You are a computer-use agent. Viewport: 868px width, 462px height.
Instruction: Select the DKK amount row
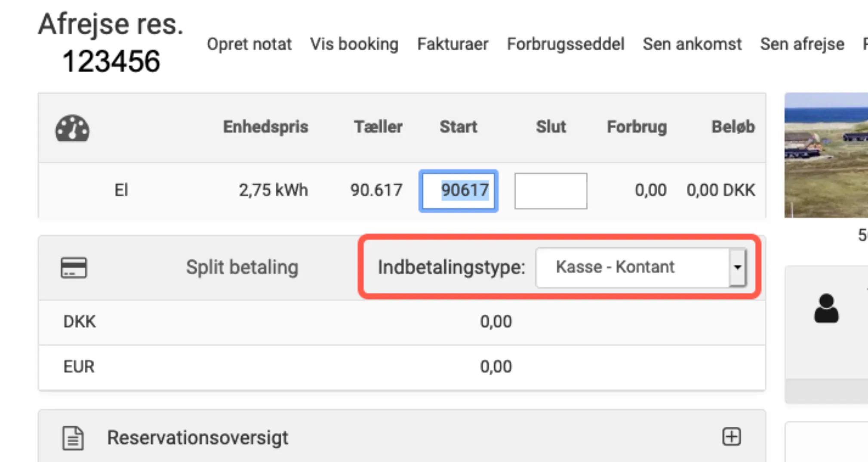pos(496,322)
